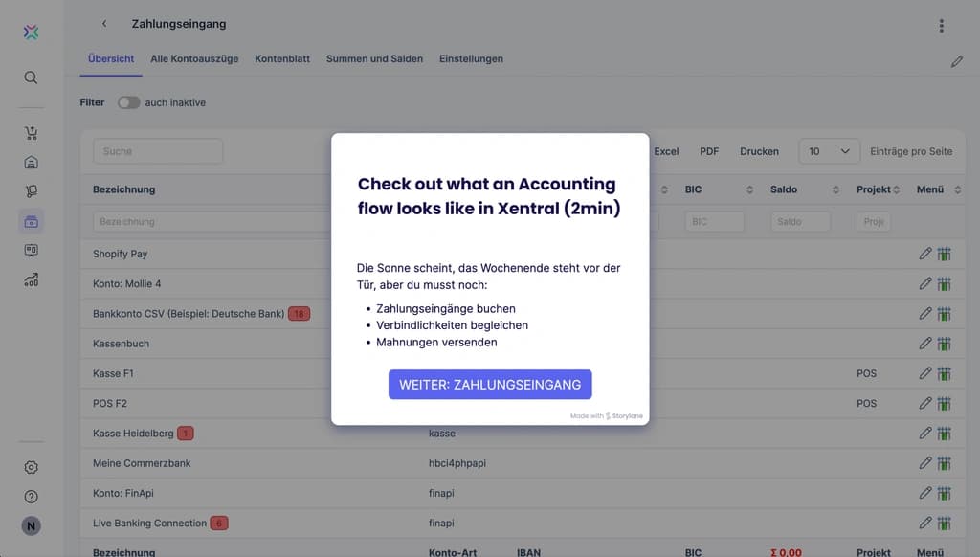The height and width of the screenshot is (557, 980).
Task: Click the pencil edit icon below the three-dot menu
Action: [x=957, y=61]
